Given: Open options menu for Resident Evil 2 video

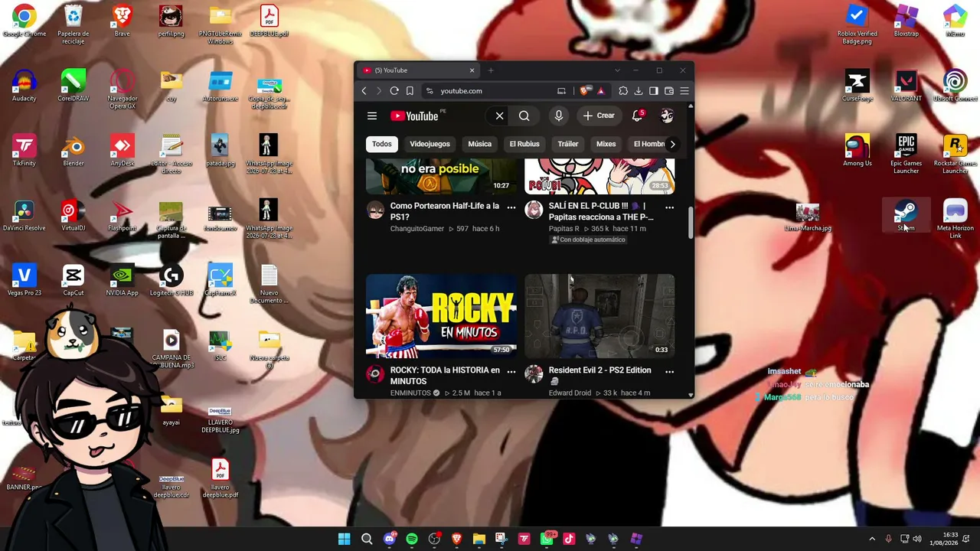Looking at the screenshot, I should point(669,371).
